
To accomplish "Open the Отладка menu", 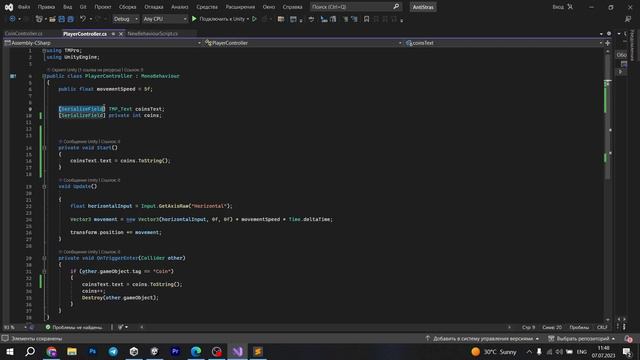I will 153,7.
